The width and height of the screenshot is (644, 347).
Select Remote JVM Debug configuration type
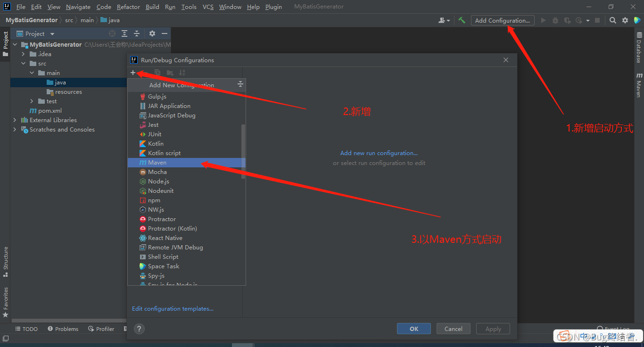click(x=187, y=248)
